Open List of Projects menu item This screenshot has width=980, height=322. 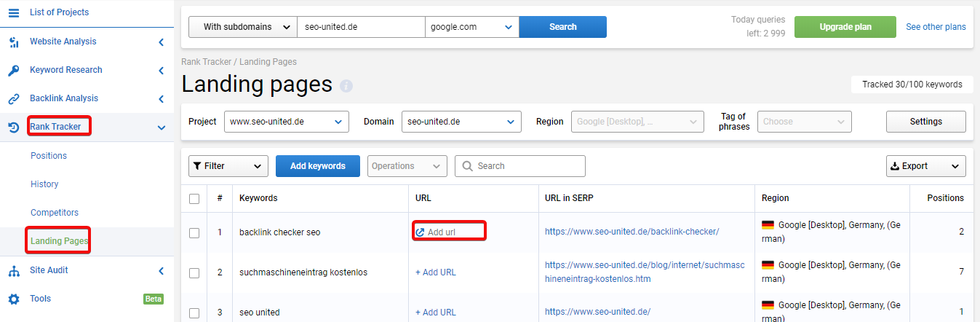click(59, 12)
